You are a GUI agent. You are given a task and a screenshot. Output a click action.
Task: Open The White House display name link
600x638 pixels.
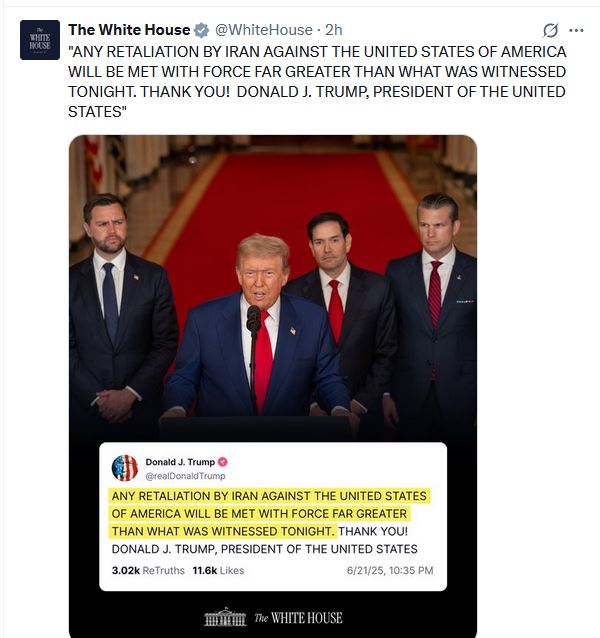(x=129, y=30)
